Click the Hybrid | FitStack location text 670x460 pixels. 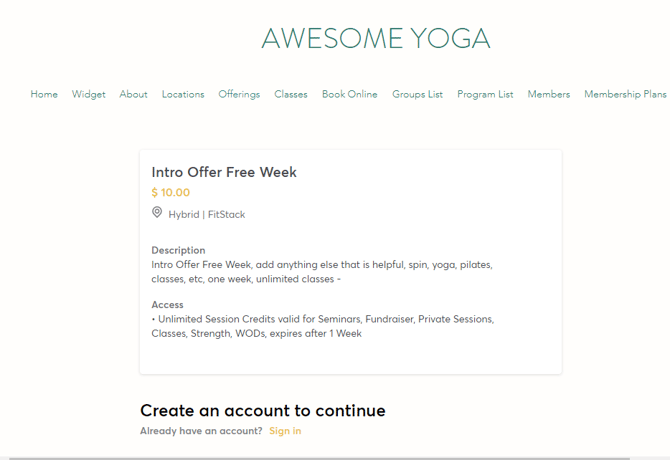click(206, 214)
